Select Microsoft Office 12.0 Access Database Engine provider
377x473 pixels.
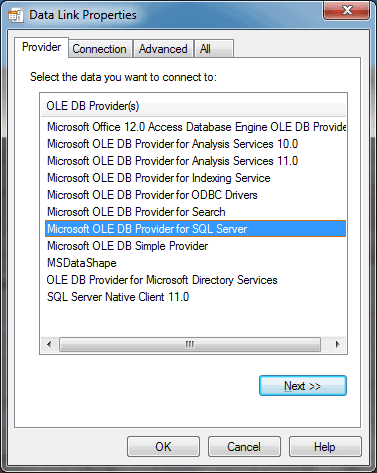pyautogui.click(x=196, y=127)
